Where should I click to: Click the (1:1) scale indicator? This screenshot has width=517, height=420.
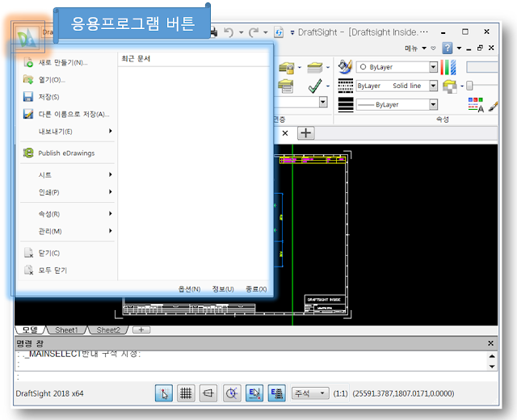point(340,393)
